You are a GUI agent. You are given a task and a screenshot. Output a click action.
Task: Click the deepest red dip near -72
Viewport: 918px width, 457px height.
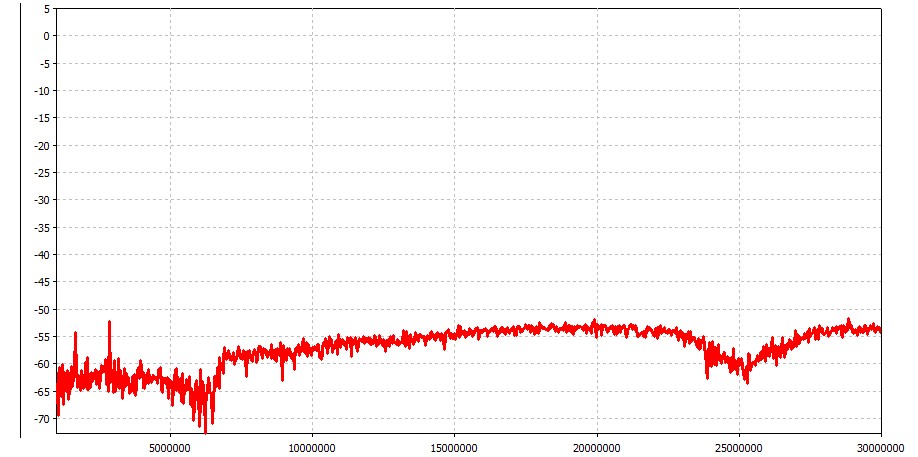pyautogui.click(x=205, y=428)
